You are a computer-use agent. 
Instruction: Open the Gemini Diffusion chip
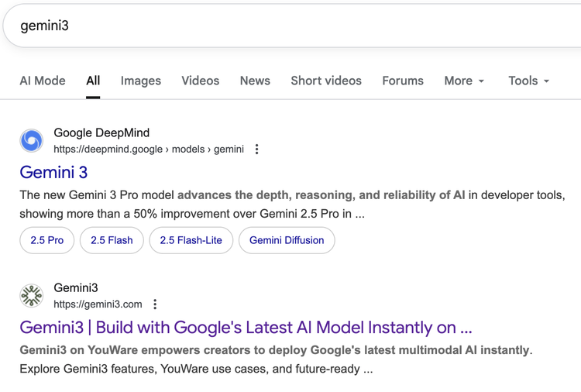[x=287, y=240]
